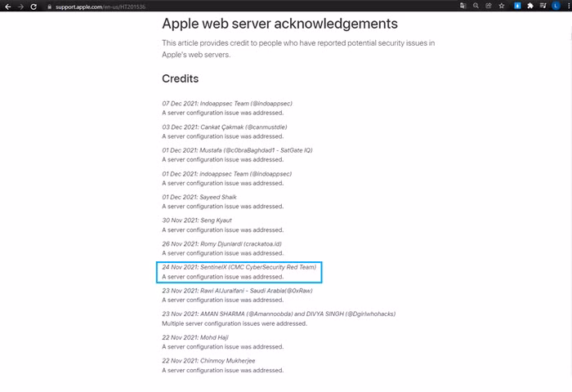
Task: Click the Credits heading
Action: pyautogui.click(x=181, y=78)
